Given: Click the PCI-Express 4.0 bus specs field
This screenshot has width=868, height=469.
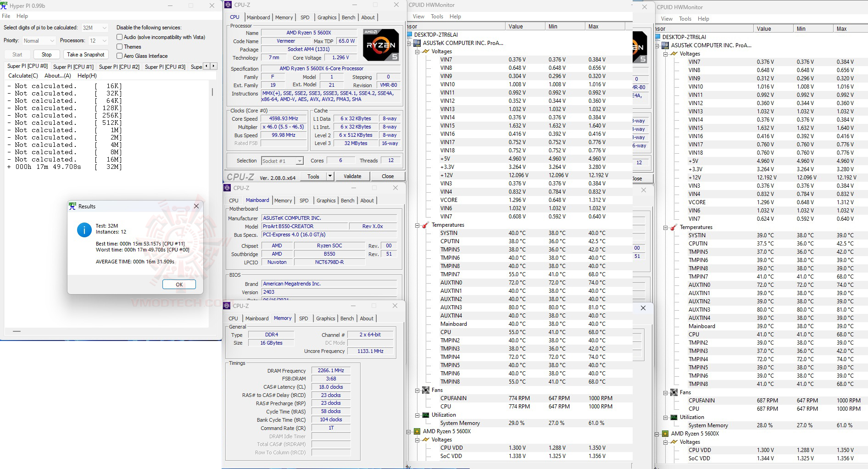Looking at the screenshot, I should point(329,234).
